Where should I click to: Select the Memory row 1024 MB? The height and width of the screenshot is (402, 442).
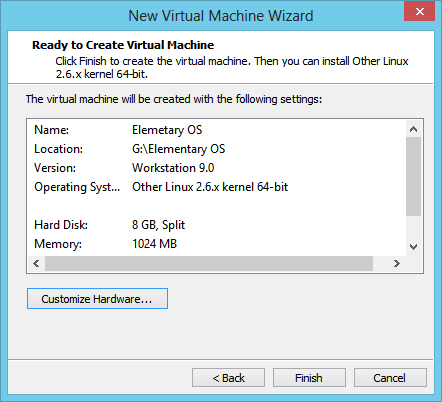coord(217,244)
